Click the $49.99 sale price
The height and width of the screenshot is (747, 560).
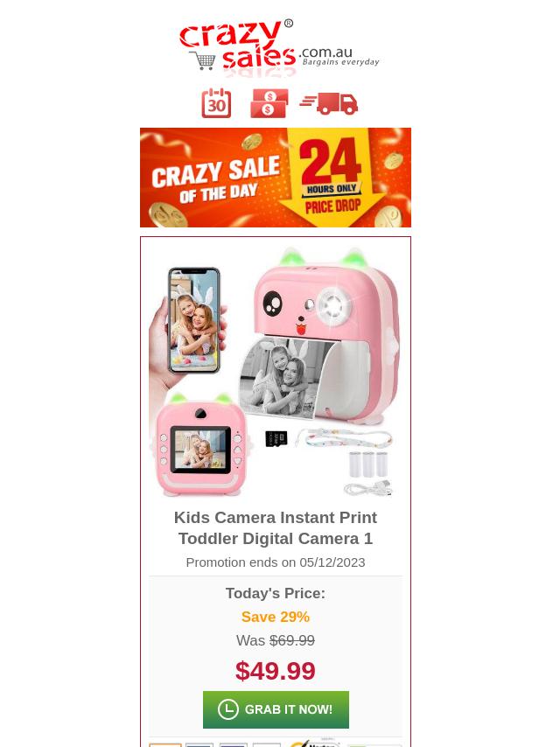point(276,671)
